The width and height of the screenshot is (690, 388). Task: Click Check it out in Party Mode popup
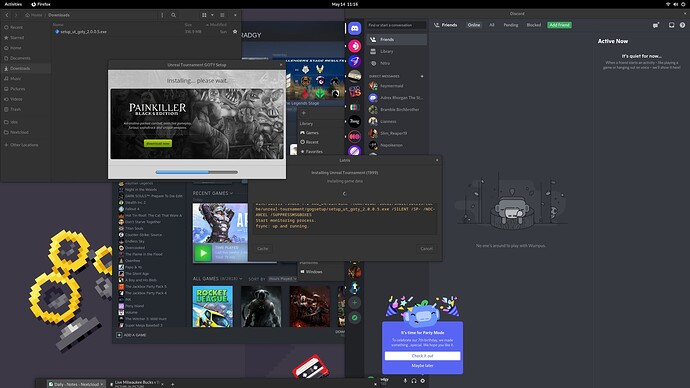click(422, 355)
